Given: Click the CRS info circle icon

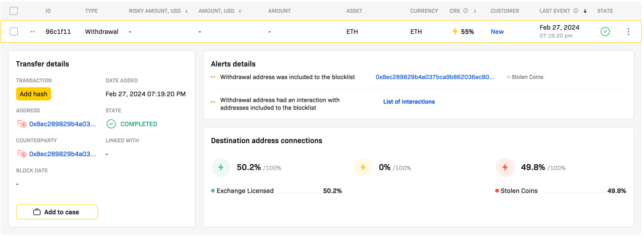Looking at the screenshot, I should pos(465,11).
